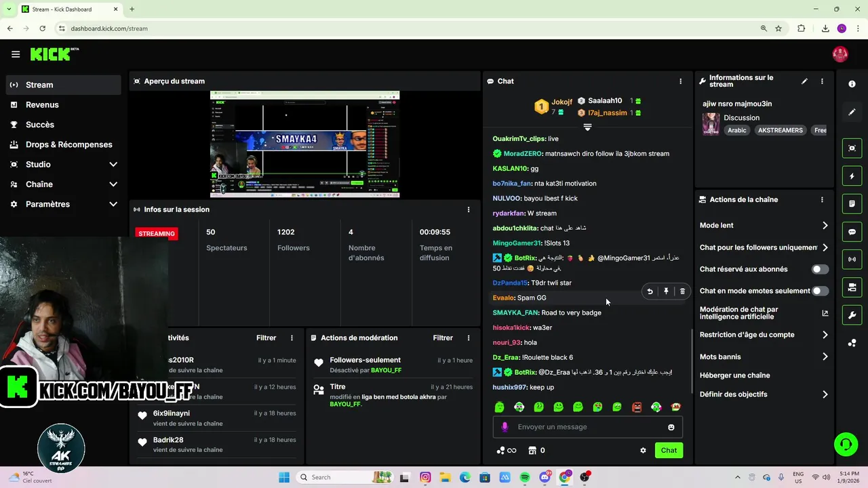Open Chat pour les followers uniquement chevron
This screenshot has width=868, height=488.
(825, 248)
